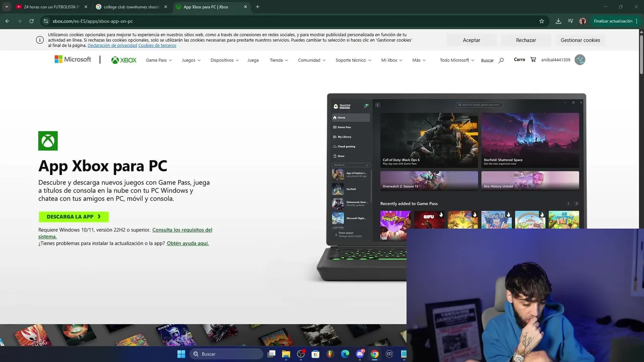Expand the Juegos dropdown menu
The image size is (644, 362).
[191, 60]
